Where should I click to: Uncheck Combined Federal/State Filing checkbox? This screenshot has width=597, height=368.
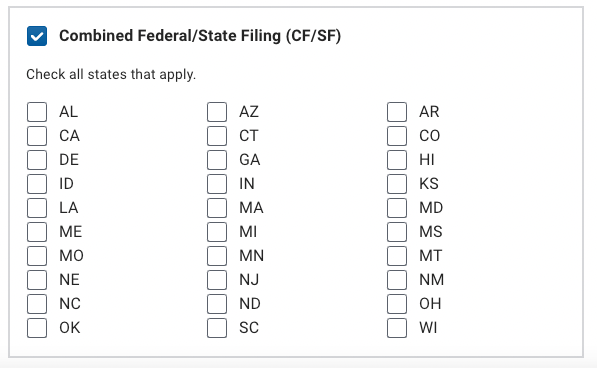(x=37, y=36)
